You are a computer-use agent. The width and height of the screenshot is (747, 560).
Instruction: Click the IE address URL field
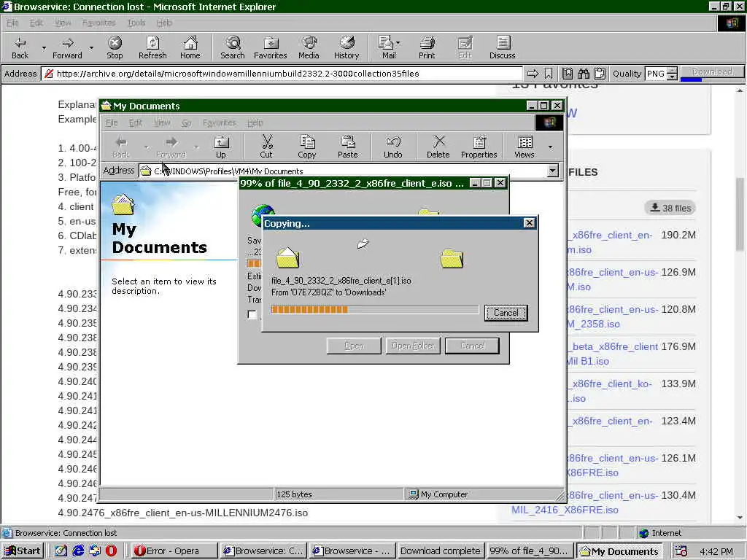pos(281,74)
